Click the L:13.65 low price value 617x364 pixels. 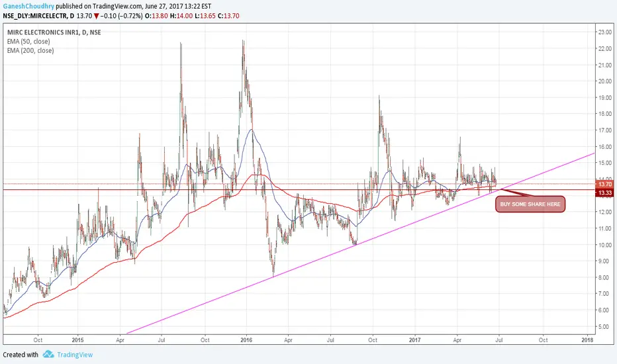(205, 16)
